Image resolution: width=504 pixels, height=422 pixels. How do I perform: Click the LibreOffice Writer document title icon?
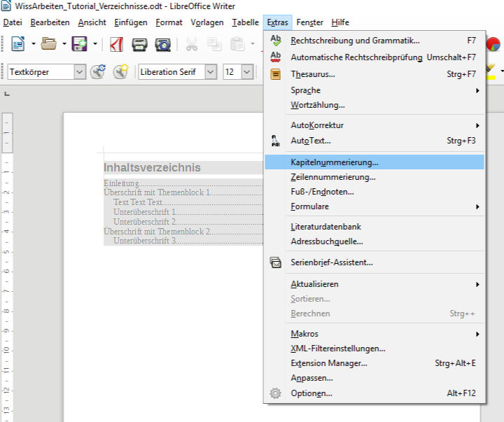coord(6,6)
